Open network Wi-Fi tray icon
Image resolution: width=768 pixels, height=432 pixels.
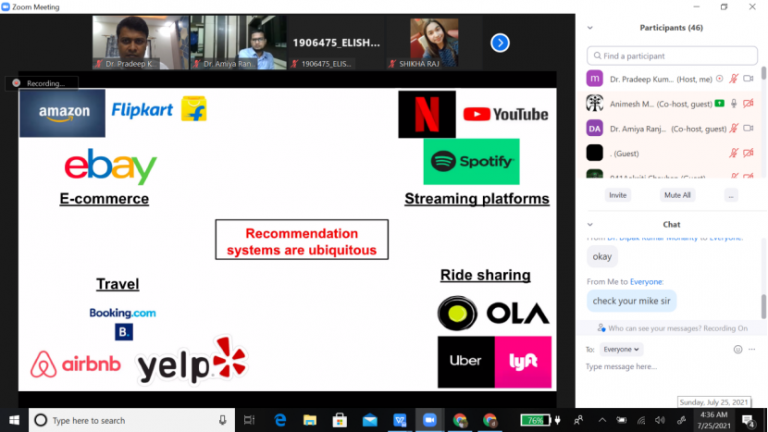click(x=641, y=420)
